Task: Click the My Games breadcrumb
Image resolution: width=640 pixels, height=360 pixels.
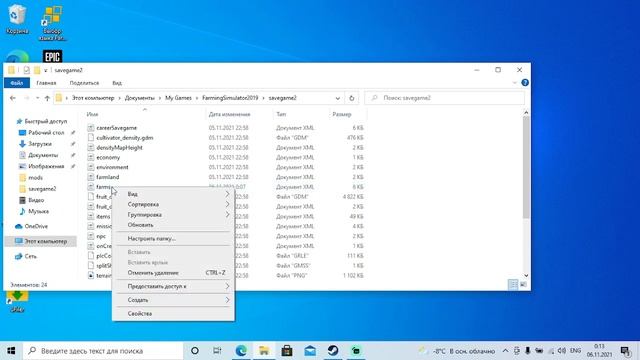Action: point(178,98)
